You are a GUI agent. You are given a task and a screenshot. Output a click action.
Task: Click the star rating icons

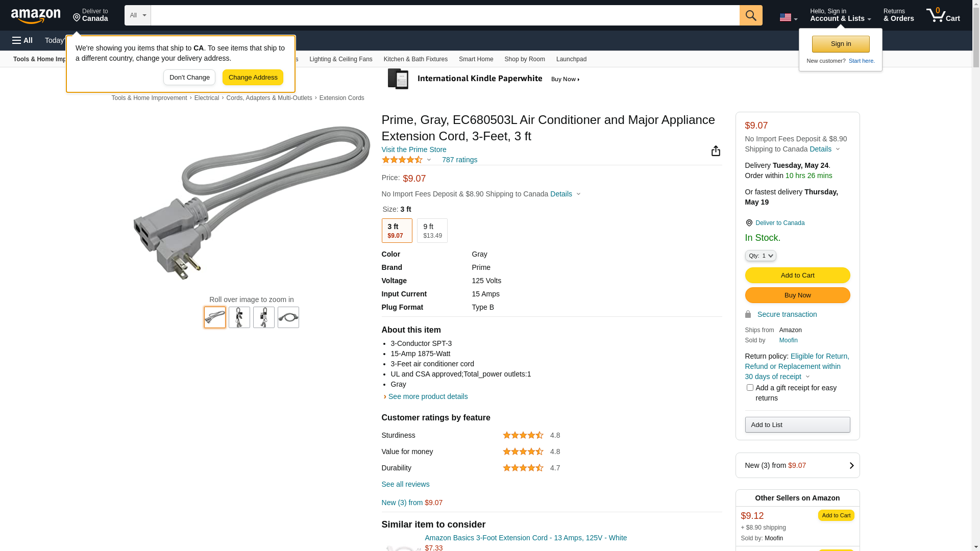(x=402, y=160)
